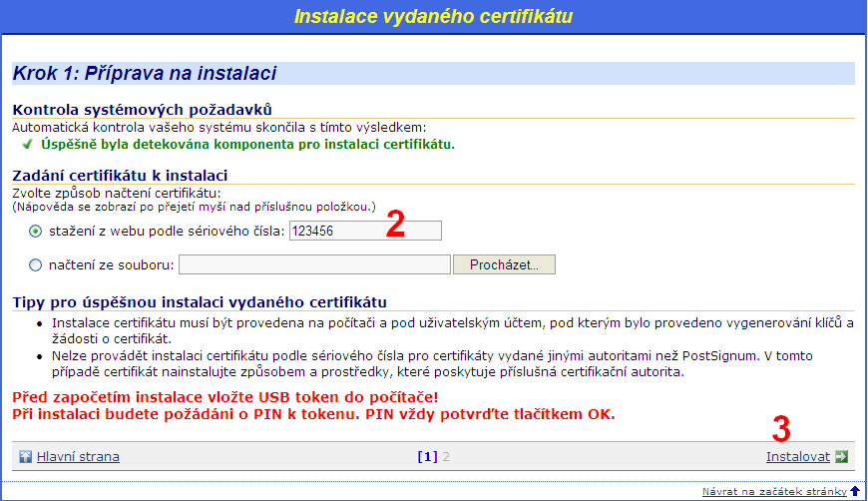
Task: Click the tip starting Nelze provádět instalaci certifikátu
Action: click(x=432, y=363)
